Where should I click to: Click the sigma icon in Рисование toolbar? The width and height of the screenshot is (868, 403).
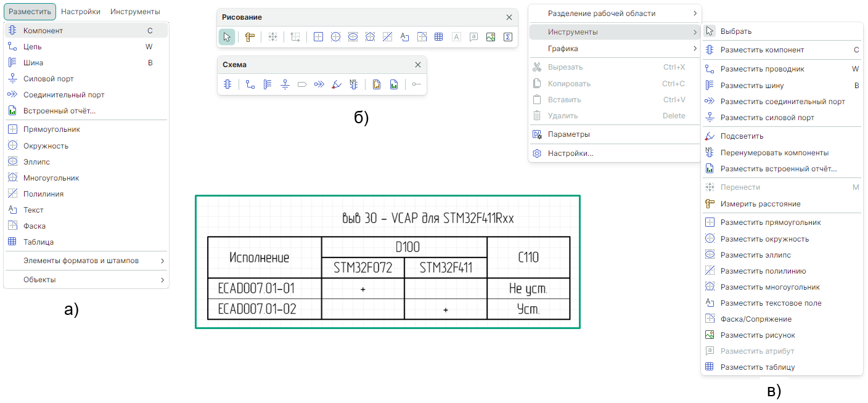tap(507, 37)
